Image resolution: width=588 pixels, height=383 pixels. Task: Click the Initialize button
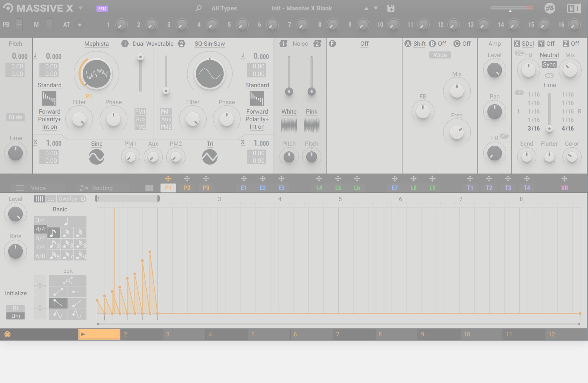tap(16, 293)
